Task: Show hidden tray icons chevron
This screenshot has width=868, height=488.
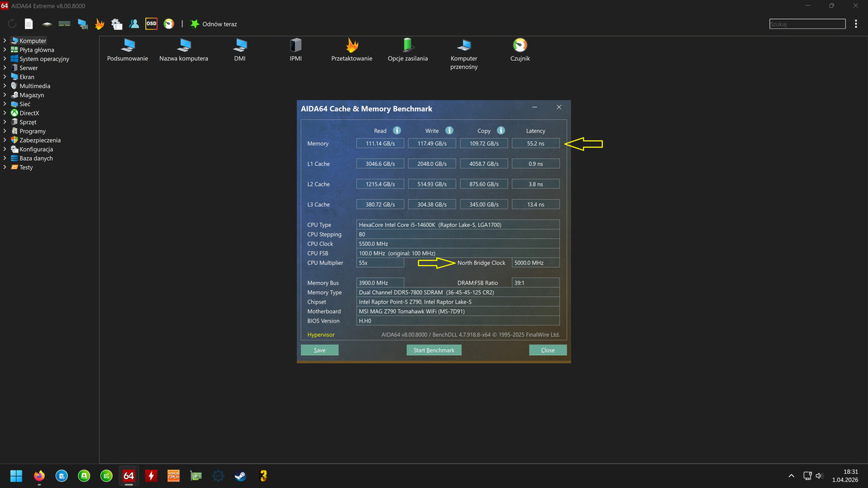Action: (x=791, y=476)
